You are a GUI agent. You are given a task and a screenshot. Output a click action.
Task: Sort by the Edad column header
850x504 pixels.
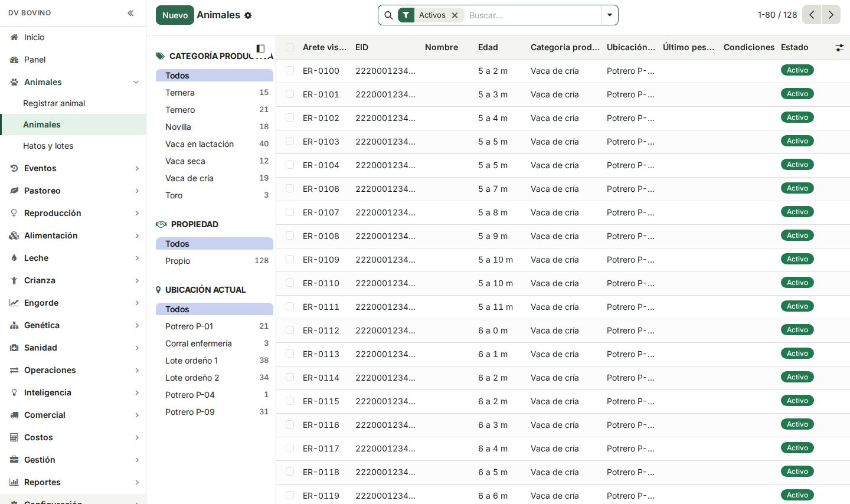click(x=488, y=47)
